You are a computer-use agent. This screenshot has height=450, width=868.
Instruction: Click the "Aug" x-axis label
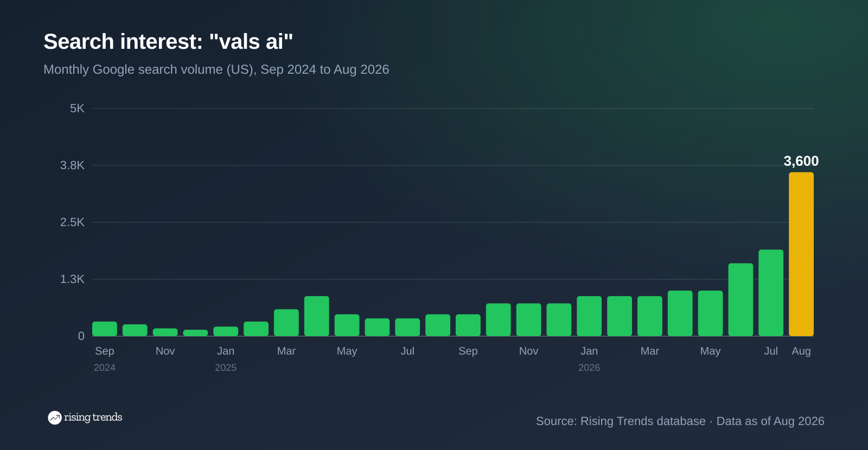click(801, 351)
